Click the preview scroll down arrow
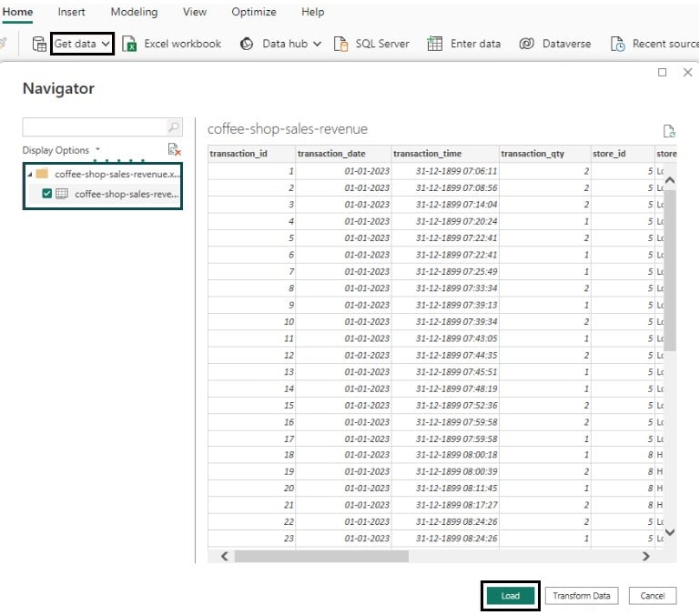The image size is (700, 615). coord(670,531)
